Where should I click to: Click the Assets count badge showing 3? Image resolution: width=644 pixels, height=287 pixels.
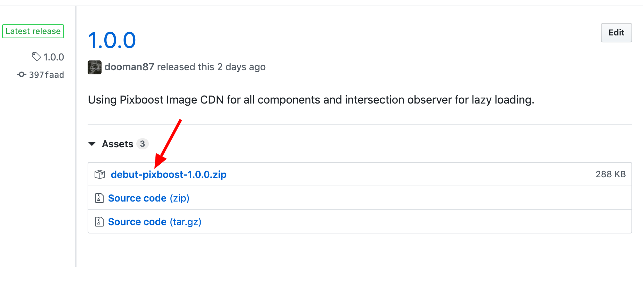coord(142,144)
